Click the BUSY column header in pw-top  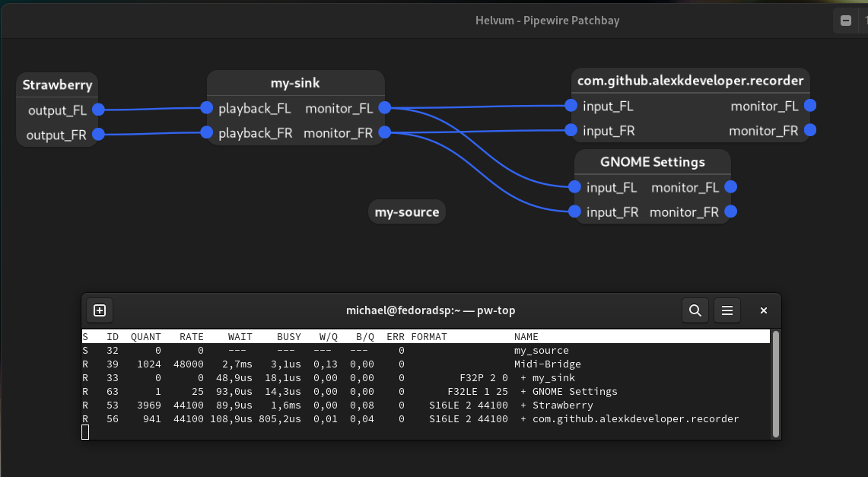click(x=289, y=337)
